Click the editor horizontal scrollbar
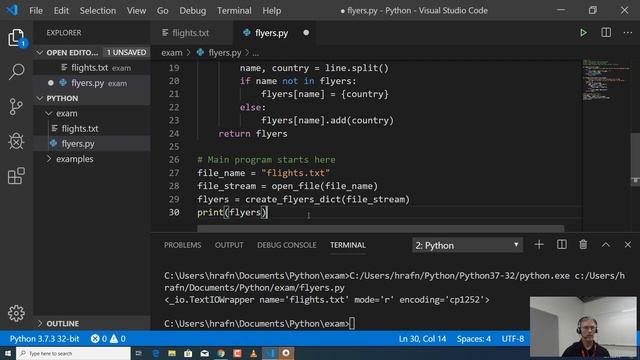Screen dimensions: 640x360 pyautogui.click(x=381, y=228)
